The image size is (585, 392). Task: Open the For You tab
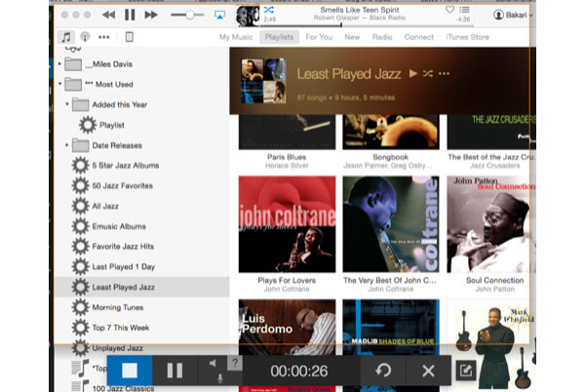point(319,37)
